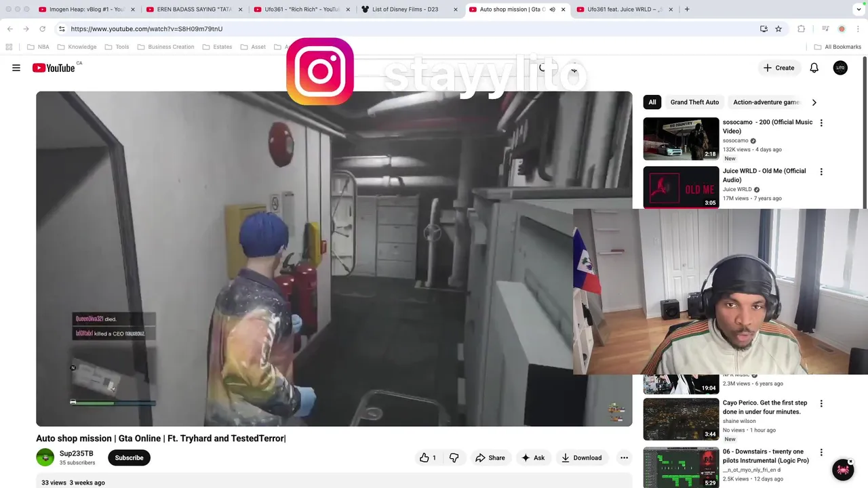Open the browser extensions puzzle icon
This screenshot has height=488, width=868.
coord(802,28)
